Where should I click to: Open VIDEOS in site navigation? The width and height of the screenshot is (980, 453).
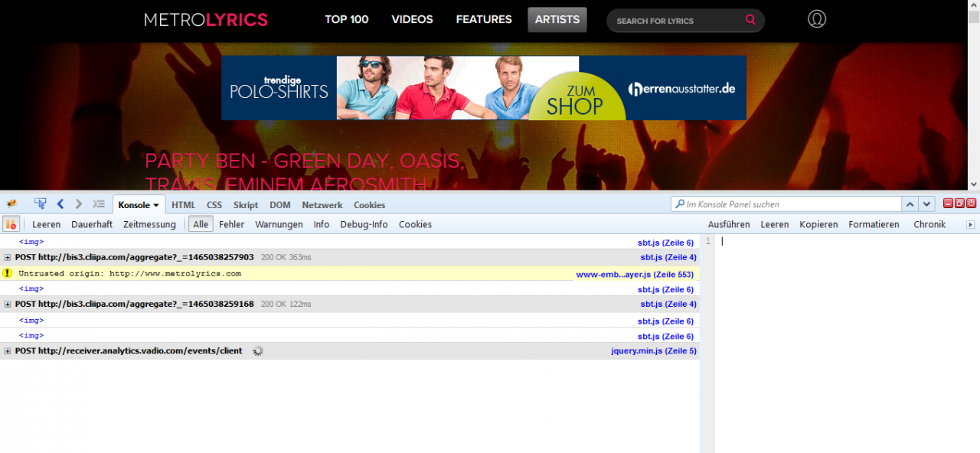coord(413,19)
